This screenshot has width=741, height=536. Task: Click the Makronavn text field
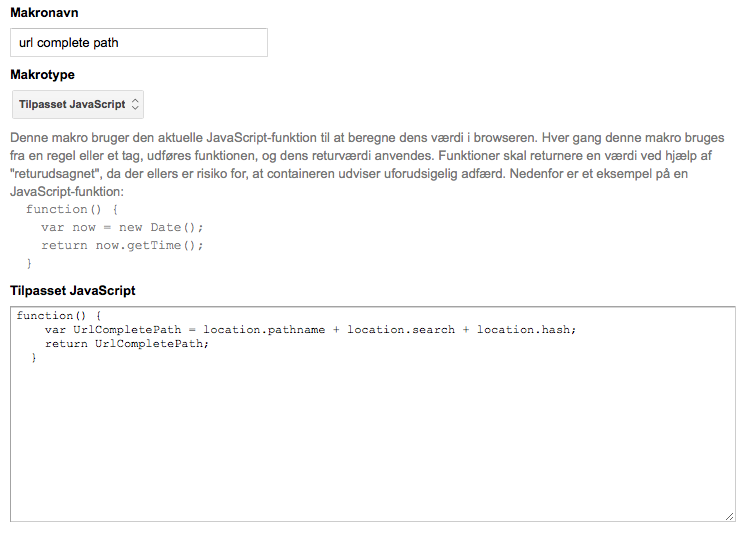coord(139,43)
